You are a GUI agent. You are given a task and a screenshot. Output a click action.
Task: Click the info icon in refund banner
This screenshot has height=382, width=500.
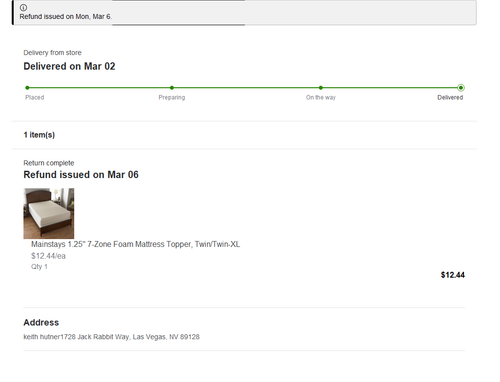pyautogui.click(x=23, y=7)
